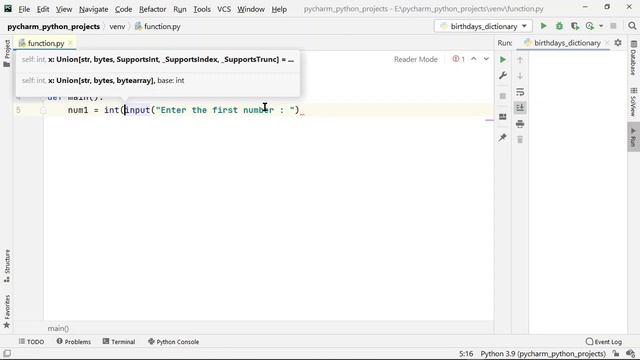Open the SciView tool window

tap(633, 102)
